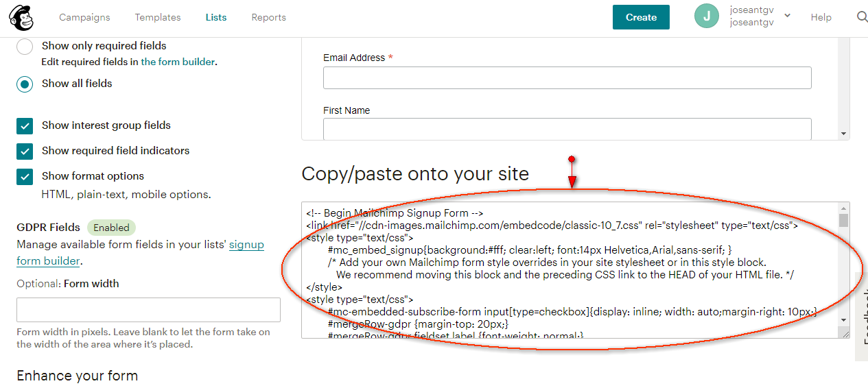Follow the signup form builder link
Viewport: 868px width, 388px height.
tap(246, 245)
